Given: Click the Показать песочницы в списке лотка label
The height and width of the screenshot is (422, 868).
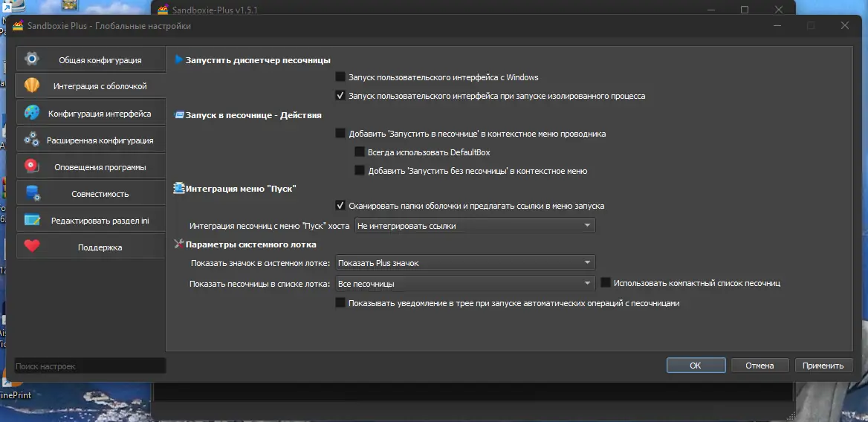Looking at the screenshot, I should pyautogui.click(x=259, y=284).
